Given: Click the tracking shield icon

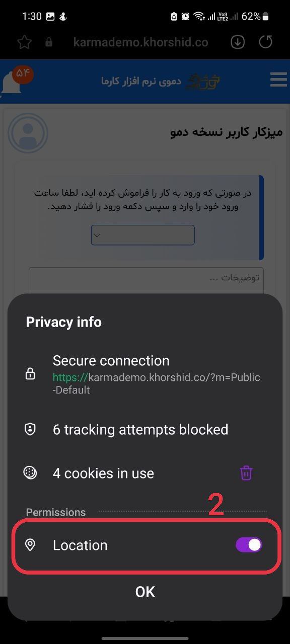Looking at the screenshot, I should 30,429.
